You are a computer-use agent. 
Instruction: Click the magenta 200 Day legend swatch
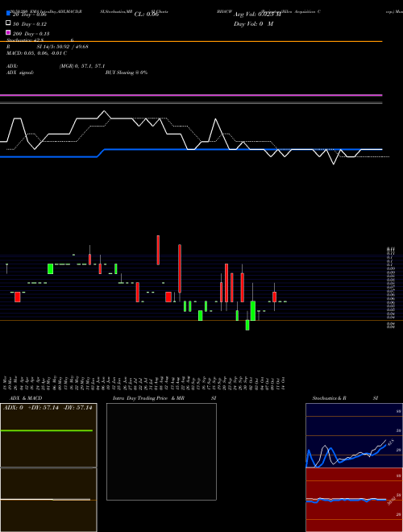9,32
